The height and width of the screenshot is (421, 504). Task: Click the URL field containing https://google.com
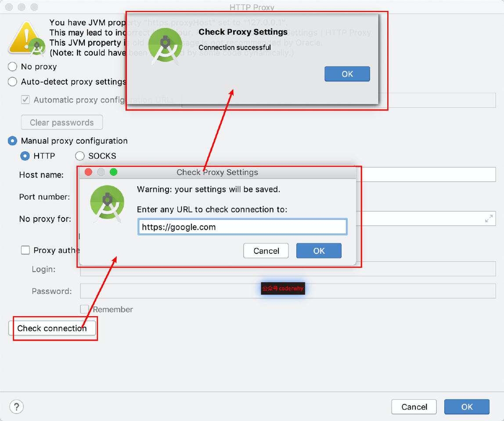point(242,227)
